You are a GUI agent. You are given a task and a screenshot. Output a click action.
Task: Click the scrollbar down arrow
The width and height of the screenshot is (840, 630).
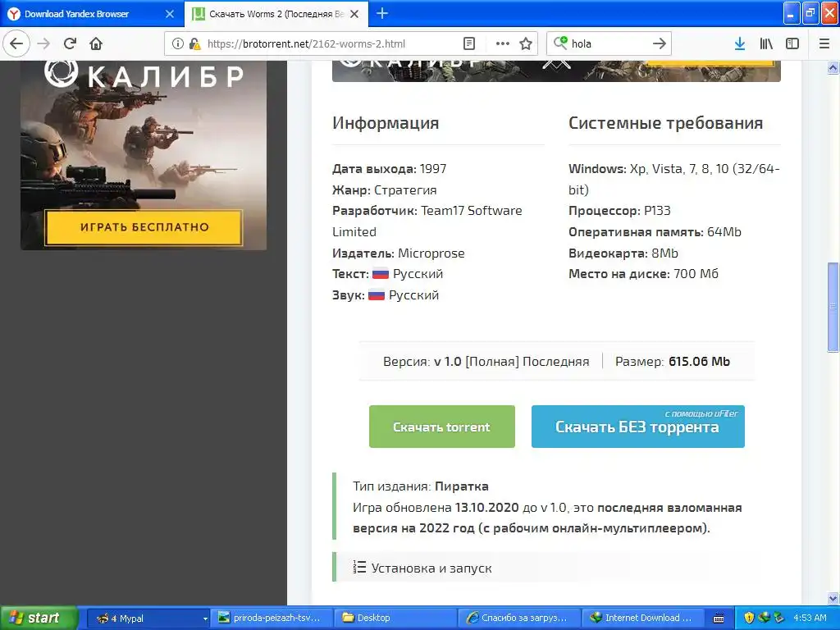[x=833, y=598]
